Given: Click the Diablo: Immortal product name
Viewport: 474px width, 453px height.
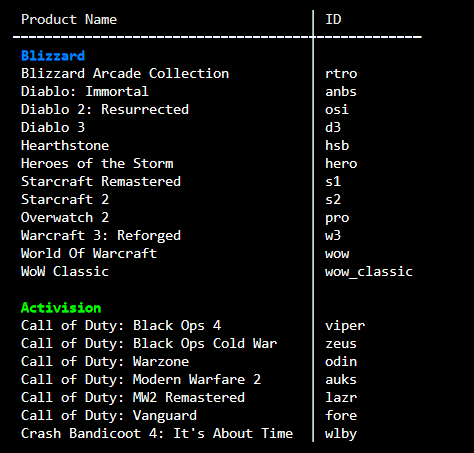Looking at the screenshot, I should [85, 91].
